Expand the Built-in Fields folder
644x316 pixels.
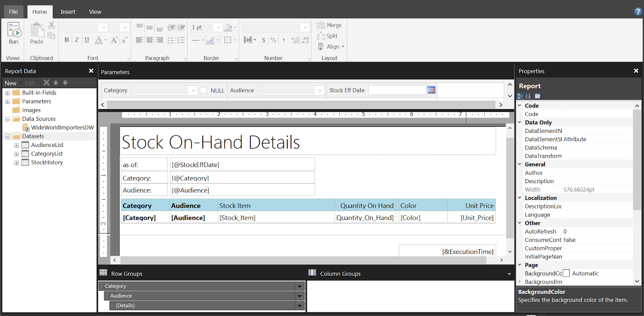[x=7, y=93]
